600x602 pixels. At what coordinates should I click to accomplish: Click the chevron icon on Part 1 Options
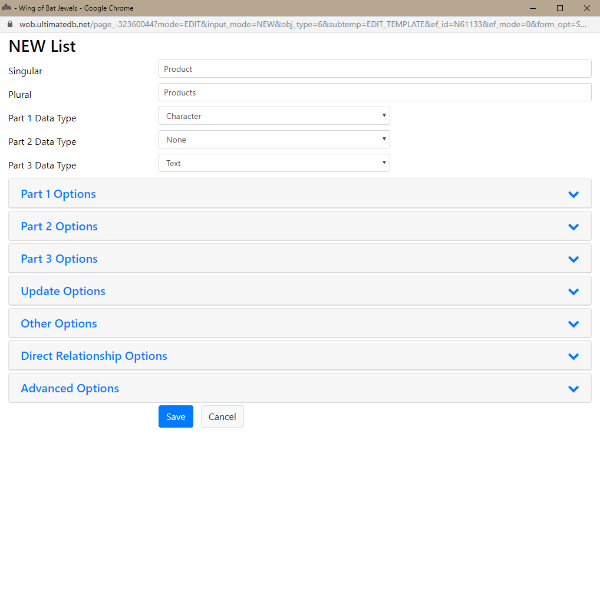click(574, 194)
